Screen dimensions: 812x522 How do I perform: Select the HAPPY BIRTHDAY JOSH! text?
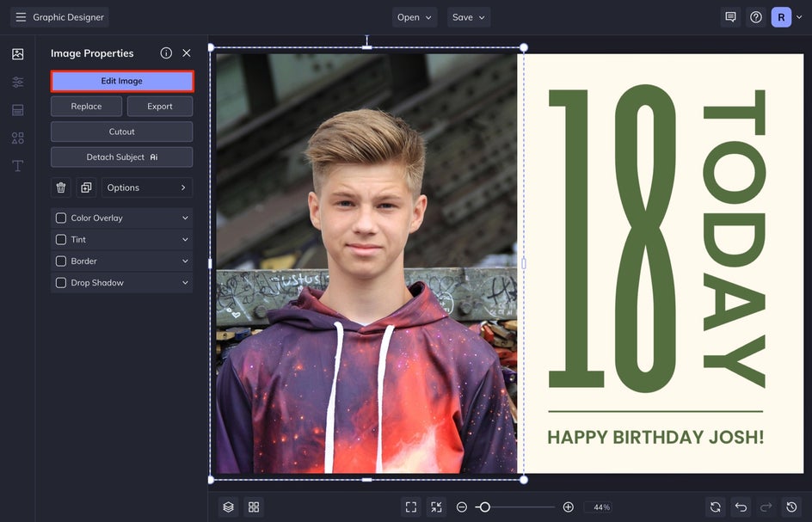point(655,437)
